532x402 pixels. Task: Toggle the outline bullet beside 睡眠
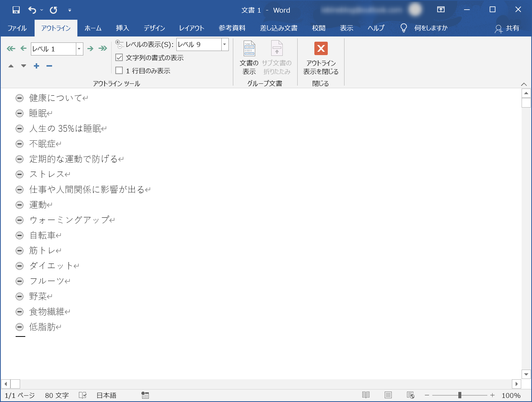tap(20, 114)
